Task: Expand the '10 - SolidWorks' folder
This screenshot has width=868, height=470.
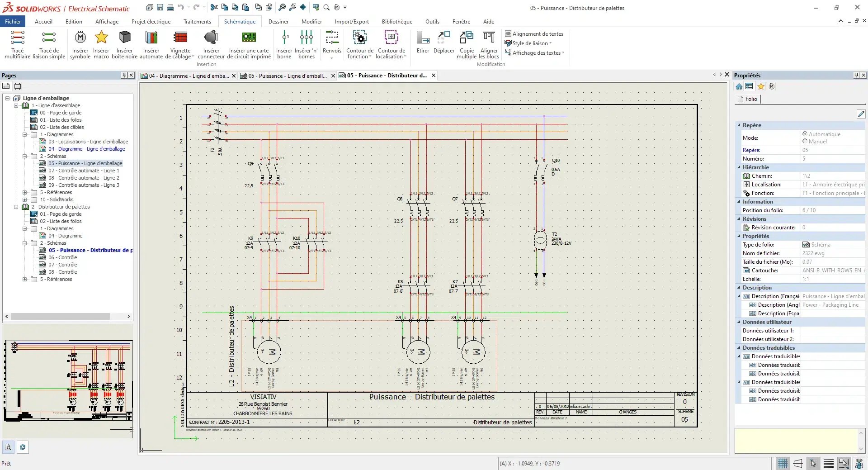Action: [25, 199]
